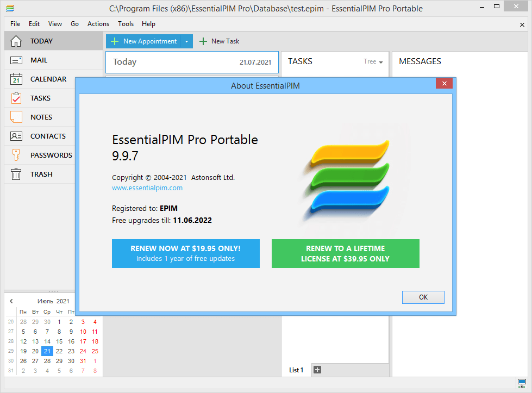Open the File menu

[15, 24]
